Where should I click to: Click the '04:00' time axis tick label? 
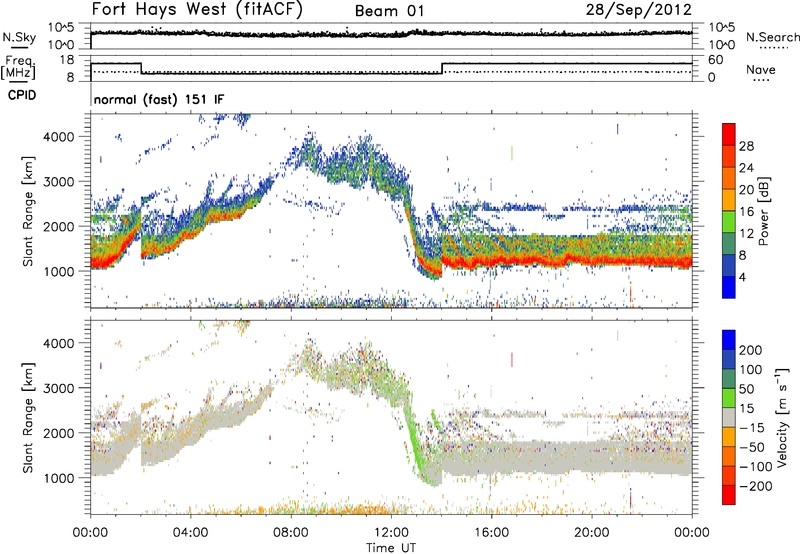(191, 533)
